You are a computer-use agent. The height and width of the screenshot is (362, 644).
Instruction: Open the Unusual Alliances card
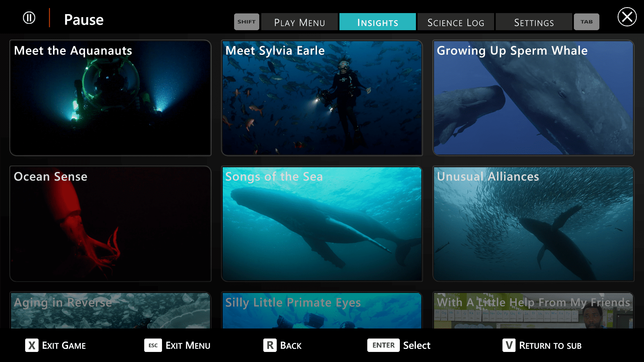[x=533, y=224]
